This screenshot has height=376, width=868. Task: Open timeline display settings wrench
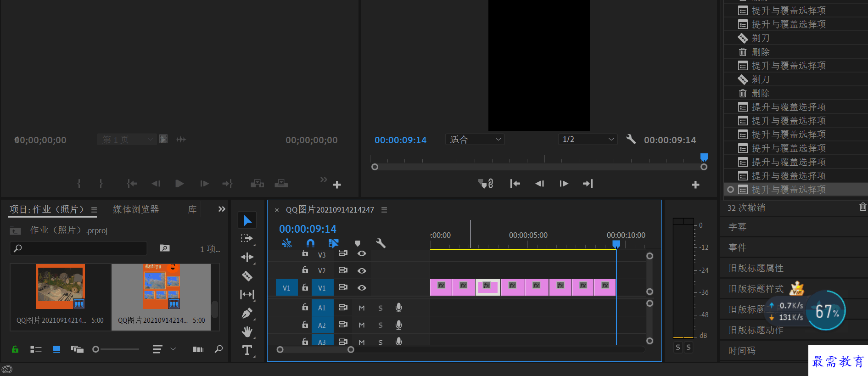tap(381, 243)
